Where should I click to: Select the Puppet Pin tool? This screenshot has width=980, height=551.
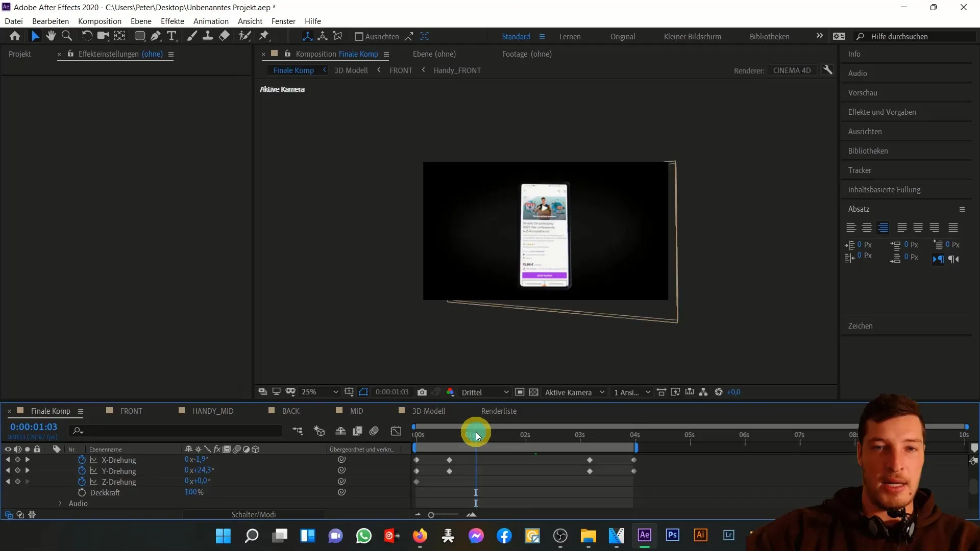click(x=264, y=36)
